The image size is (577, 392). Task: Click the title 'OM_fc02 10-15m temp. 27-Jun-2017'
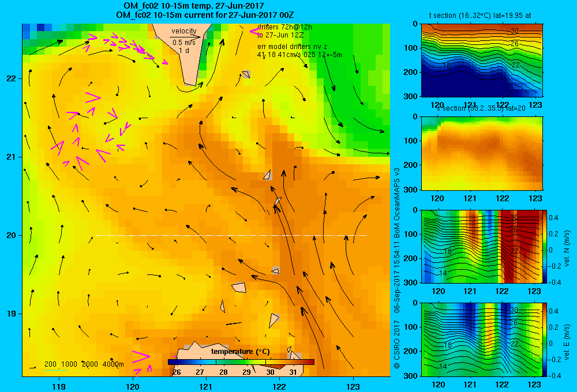click(x=193, y=6)
